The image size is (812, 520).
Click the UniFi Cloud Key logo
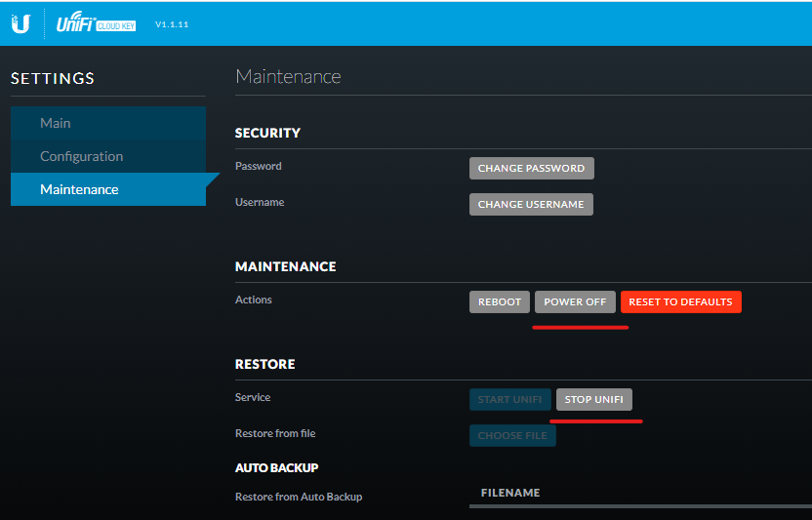(x=96, y=23)
